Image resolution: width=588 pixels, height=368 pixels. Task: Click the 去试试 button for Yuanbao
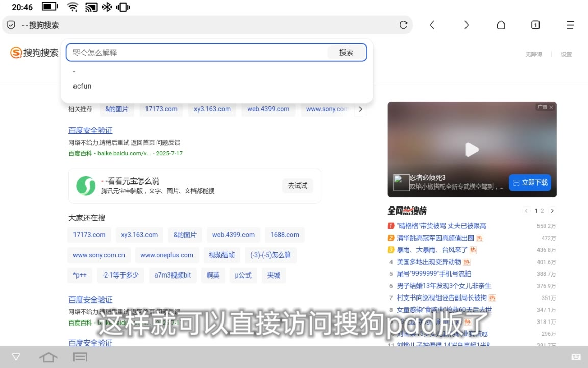coord(298,186)
